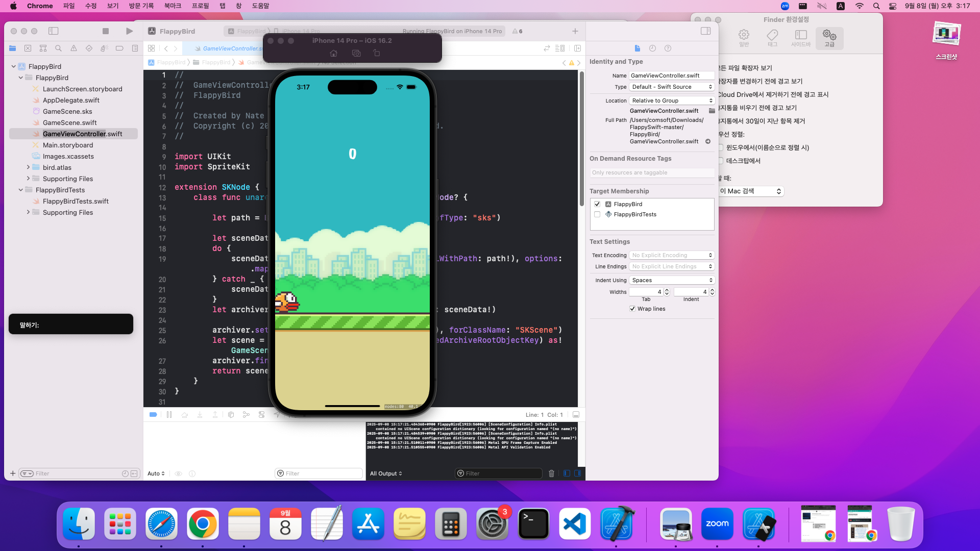Select GameScene.swift in project navigator

click(x=69, y=122)
